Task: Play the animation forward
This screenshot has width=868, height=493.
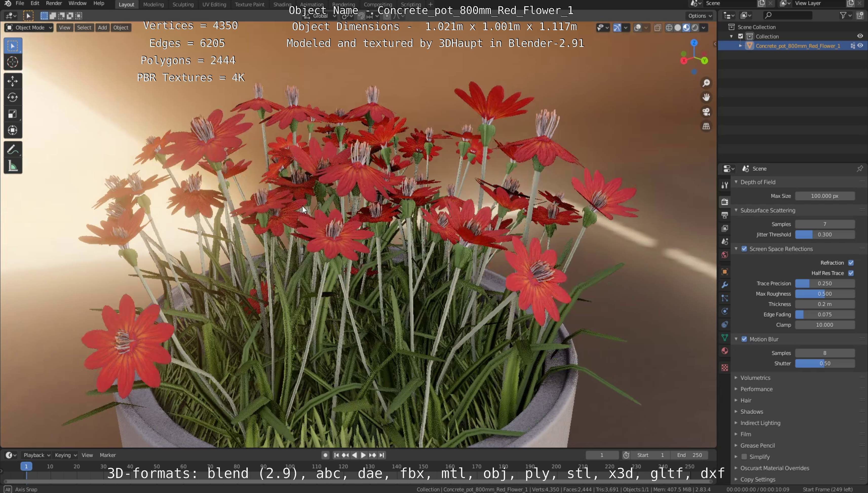Action: pyautogui.click(x=363, y=456)
